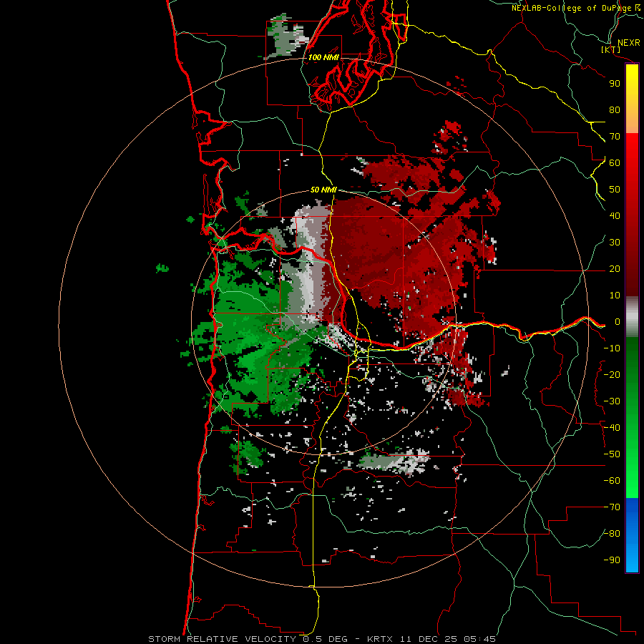Click the [KT] units label above the color bar
This screenshot has width=644, height=644.
(x=611, y=49)
